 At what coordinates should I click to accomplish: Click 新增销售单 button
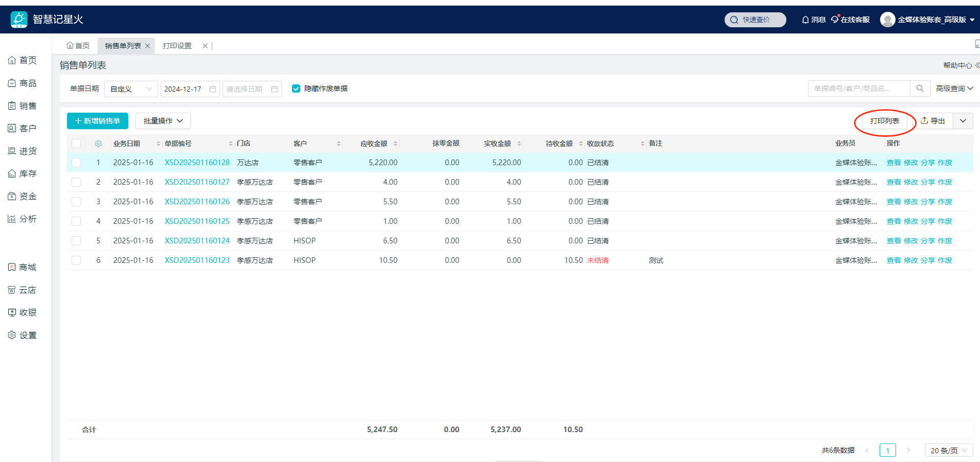click(97, 121)
